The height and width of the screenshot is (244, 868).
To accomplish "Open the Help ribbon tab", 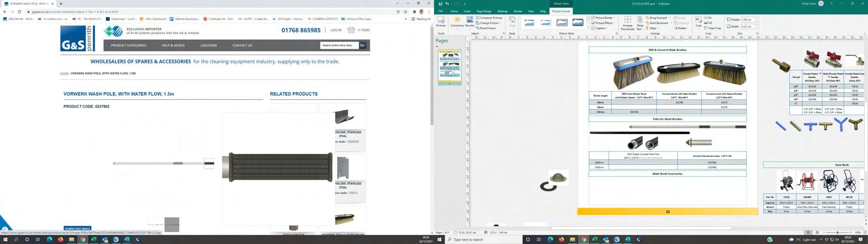I will pyautogui.click(x=542, y=11).
